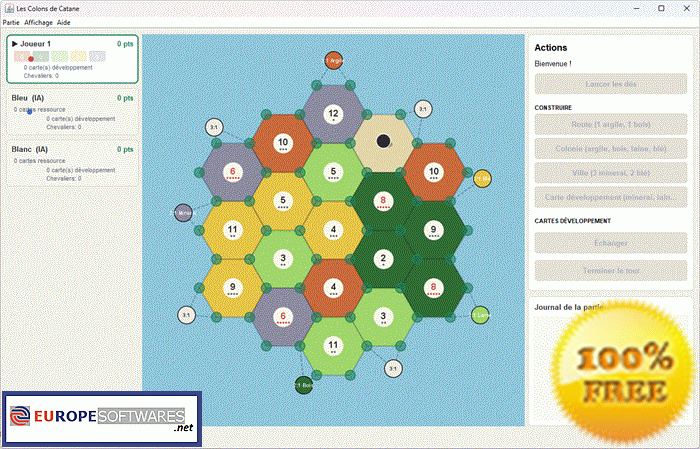
Task: Click the Échanger button
Action: tap(611, 243)
